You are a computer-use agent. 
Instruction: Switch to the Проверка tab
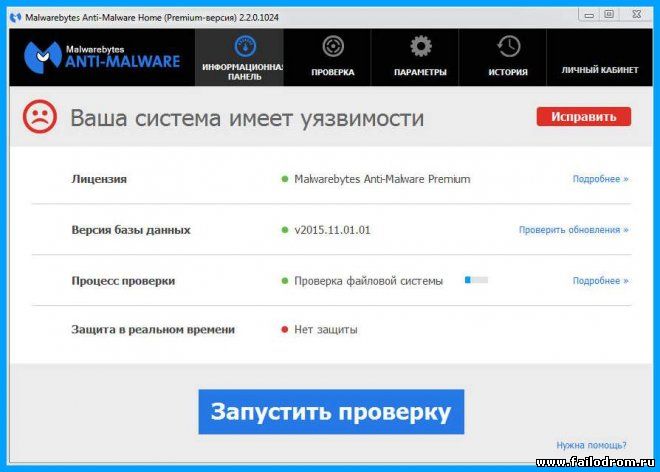point(327,58)
